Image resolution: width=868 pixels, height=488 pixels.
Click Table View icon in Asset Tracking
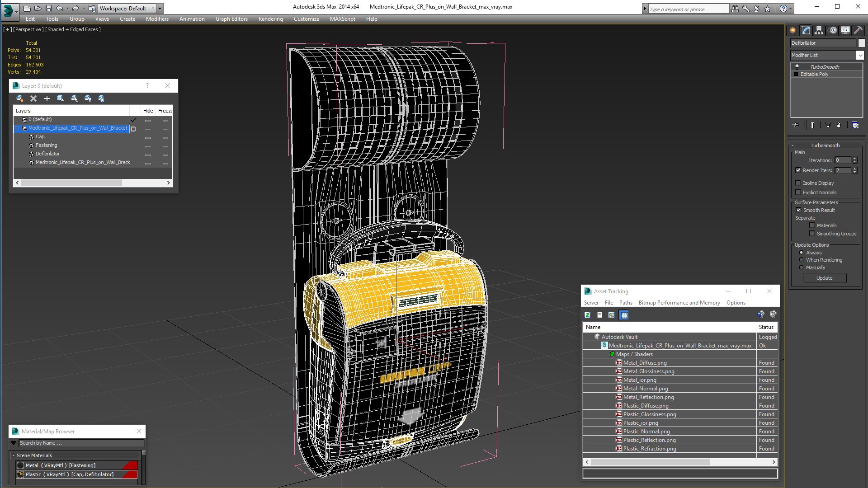click(624, 315)
